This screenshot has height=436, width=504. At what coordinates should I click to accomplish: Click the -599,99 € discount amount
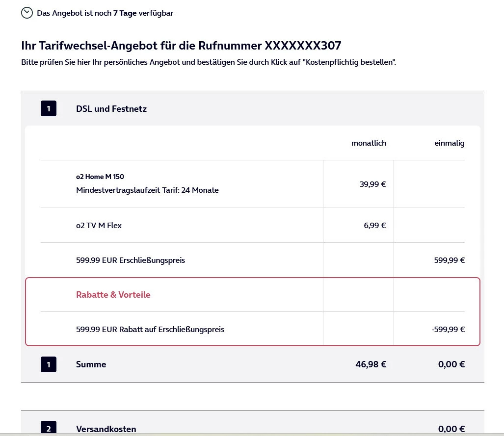pos(448,330)
